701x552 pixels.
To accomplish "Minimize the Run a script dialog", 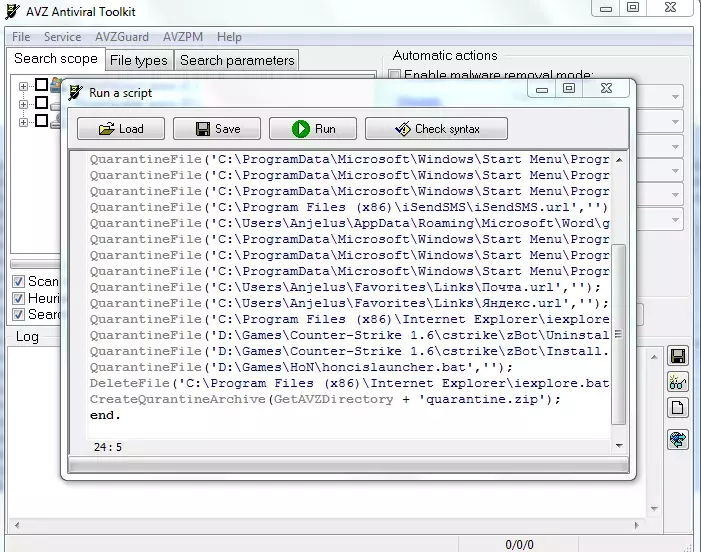I will tap(542, 89).
